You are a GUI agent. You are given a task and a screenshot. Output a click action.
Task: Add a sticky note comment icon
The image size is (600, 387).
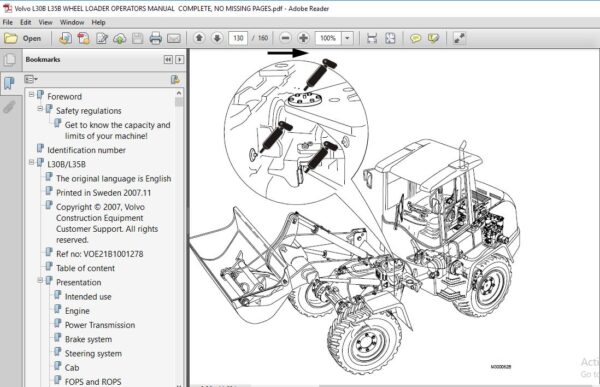[416, 38]
